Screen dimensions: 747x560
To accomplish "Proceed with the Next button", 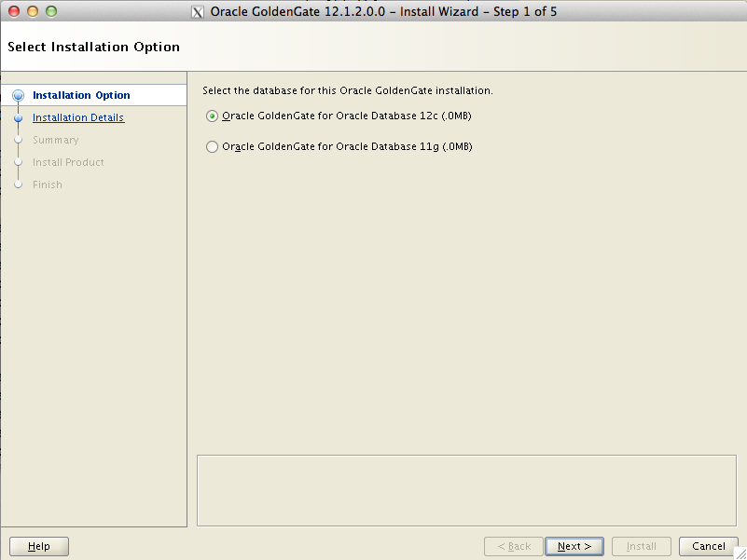I will [574, 546].
